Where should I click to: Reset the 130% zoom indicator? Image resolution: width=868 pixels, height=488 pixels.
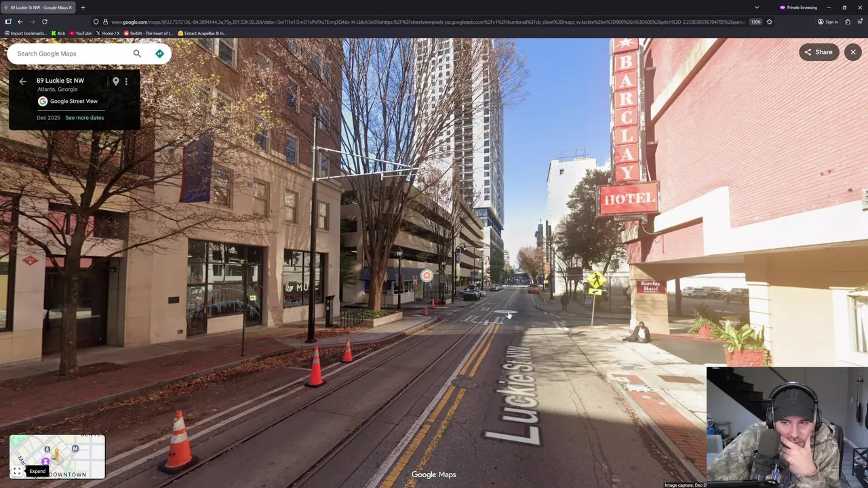(x=755, y=22)
